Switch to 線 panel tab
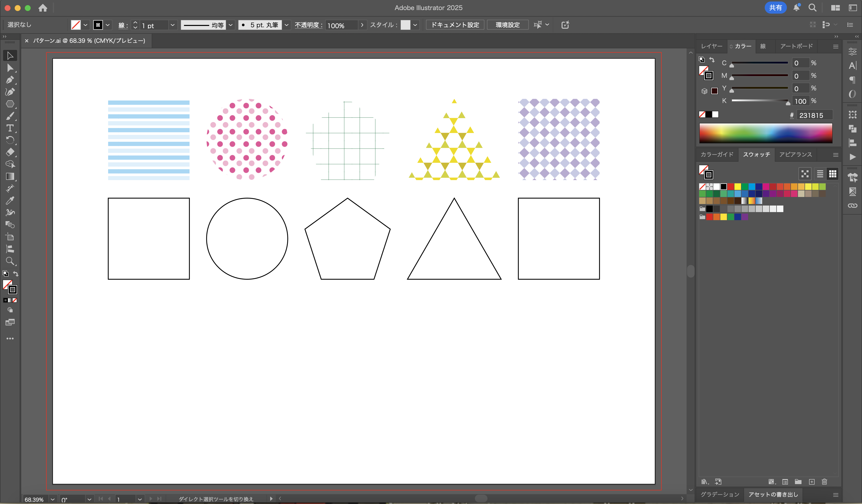The height and width of the screenshot is (504, 862). [x=763, y=46]
